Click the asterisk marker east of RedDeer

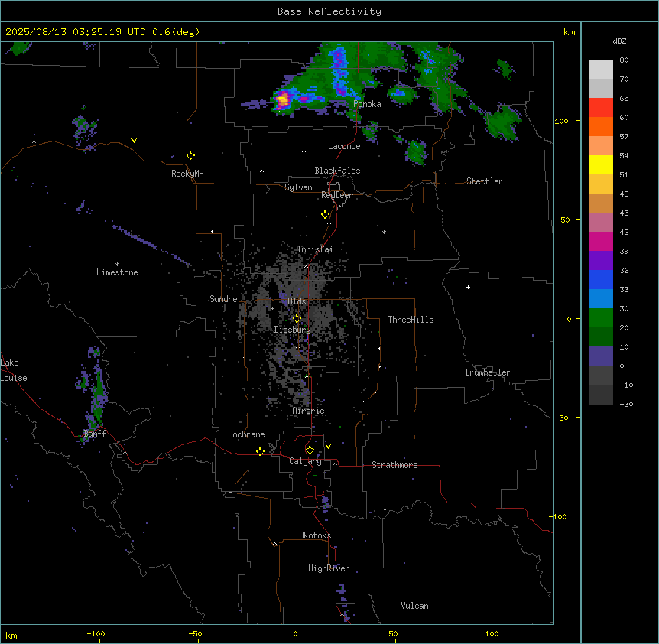[x=384, y=232]
